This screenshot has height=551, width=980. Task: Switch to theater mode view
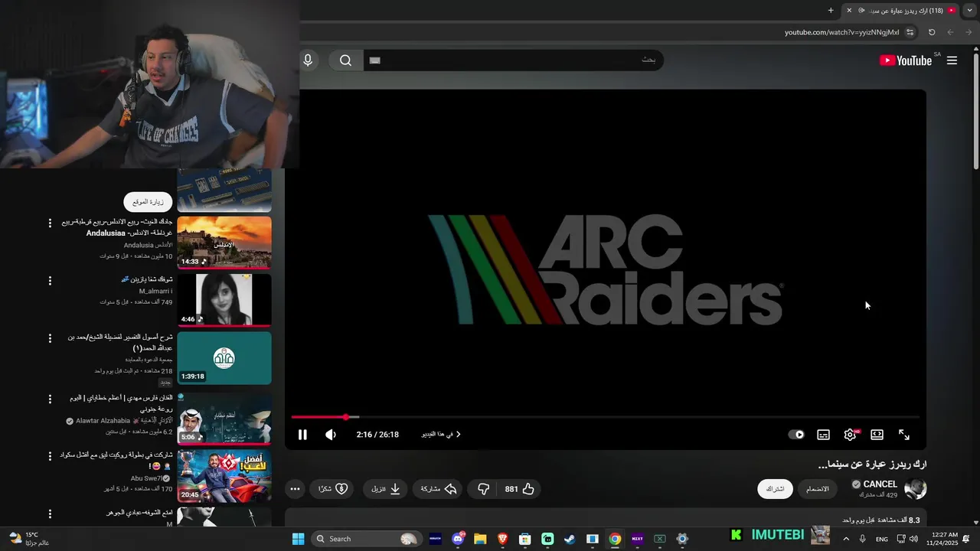pos(877,435)
